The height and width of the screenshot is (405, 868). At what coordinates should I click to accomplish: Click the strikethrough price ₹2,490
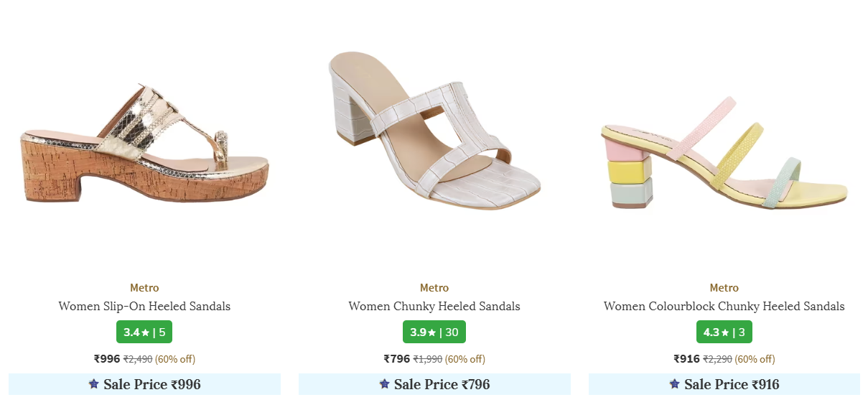pyautogui.click(x=138, y=359)
